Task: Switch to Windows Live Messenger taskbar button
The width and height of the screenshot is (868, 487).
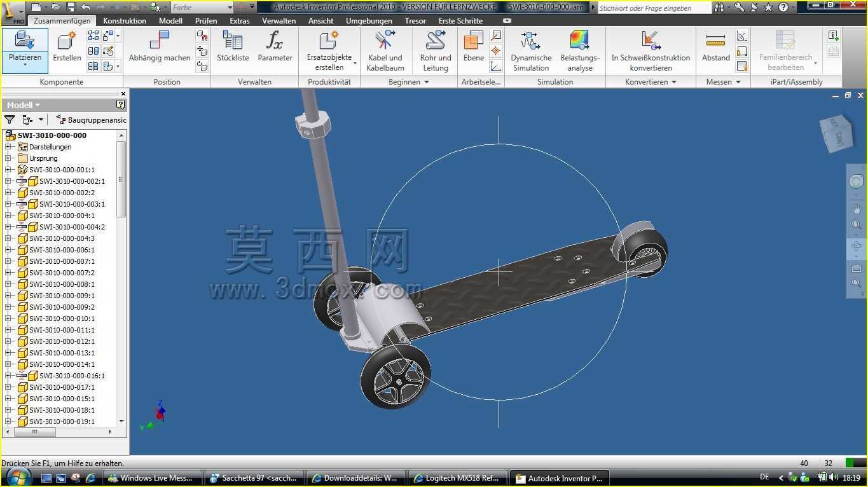Action: coord(153,478)
